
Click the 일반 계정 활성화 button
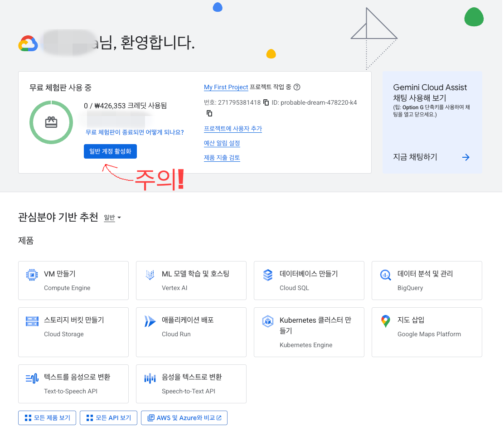coord(110,151)
